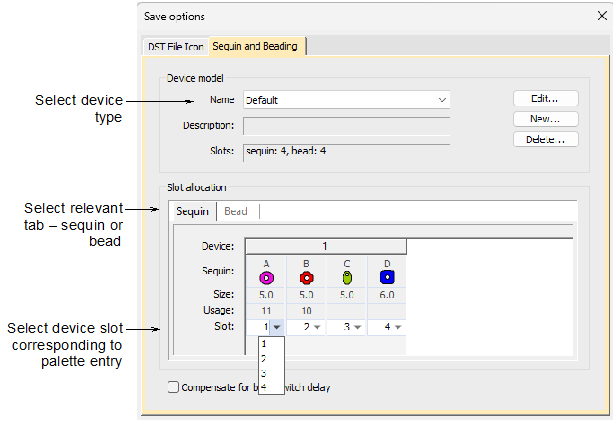Viewport: 615px width, 438px height.
Task: Click the Description input field
Action: [x=346, y=126]
